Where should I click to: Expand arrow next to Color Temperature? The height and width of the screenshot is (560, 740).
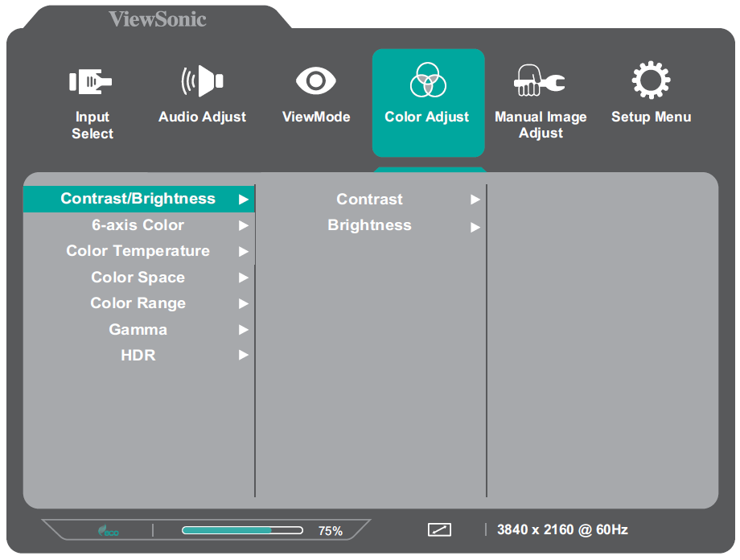tap(244, 251)
